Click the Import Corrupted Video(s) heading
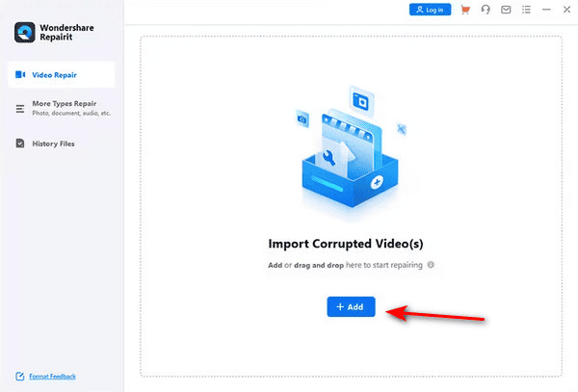The height and width of the screenshot is (392, 578). pyautogui.click(x=346, y=244)
